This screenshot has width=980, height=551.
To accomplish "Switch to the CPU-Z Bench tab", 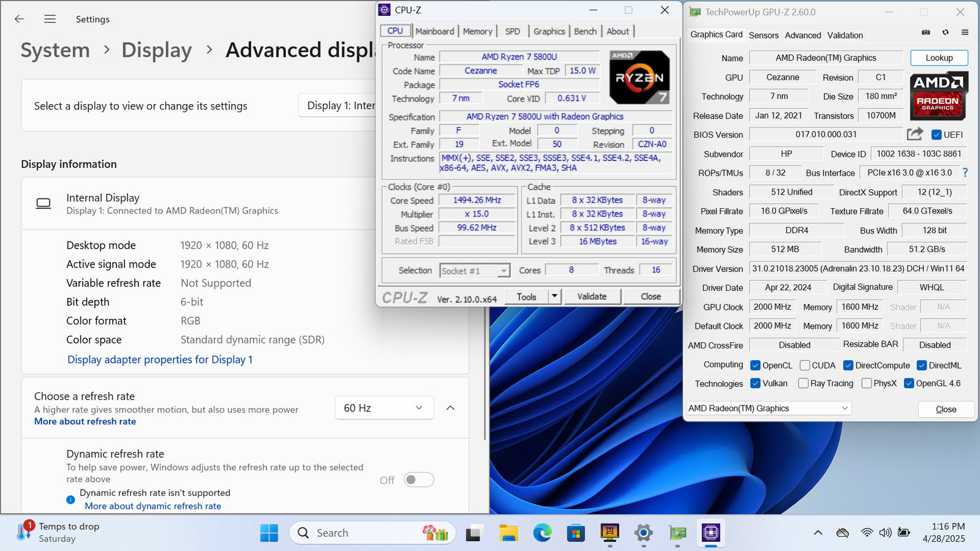I will click(586, 31).
